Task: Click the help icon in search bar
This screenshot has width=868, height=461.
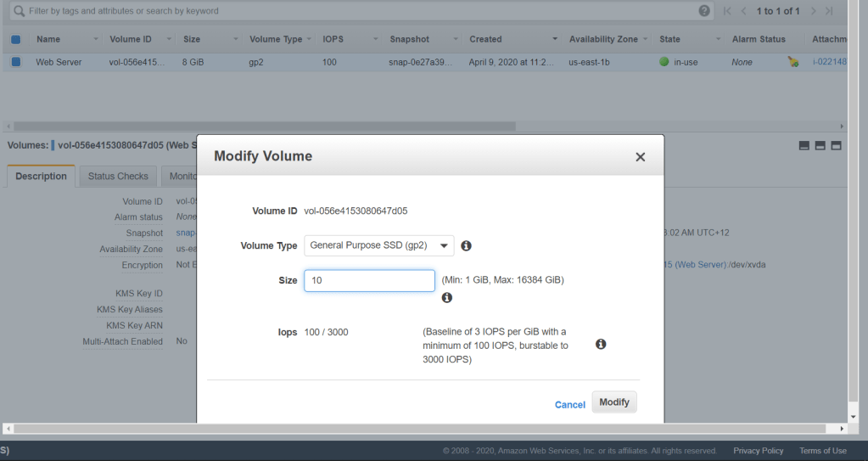Action: click(x=704, y=11)
